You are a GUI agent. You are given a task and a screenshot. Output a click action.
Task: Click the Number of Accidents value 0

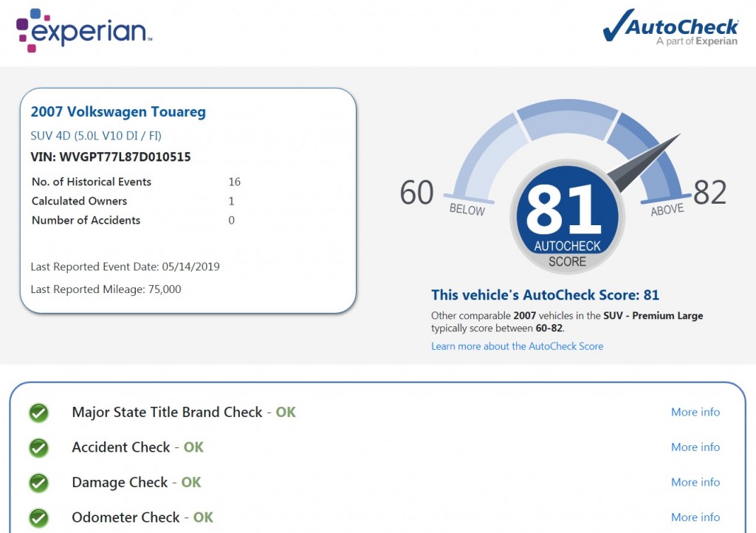coord(231,220)
